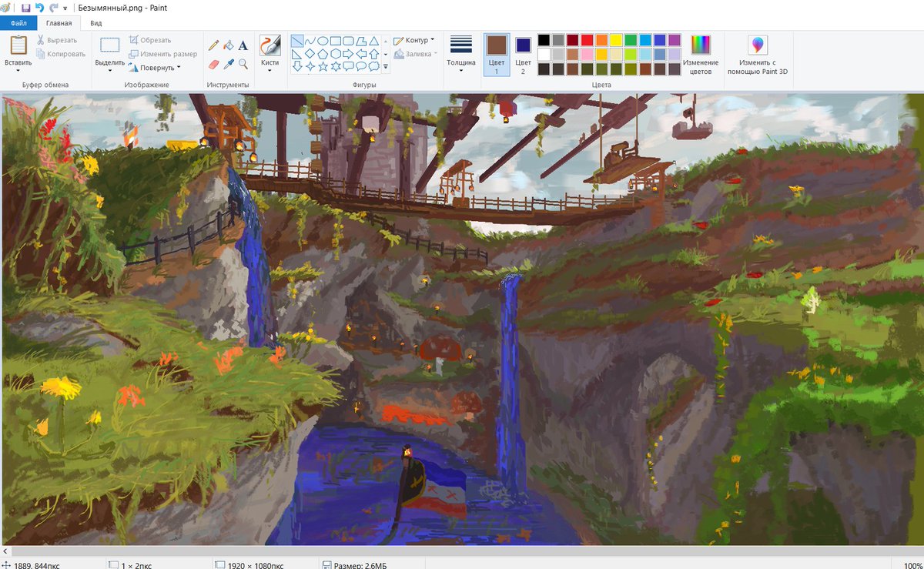The width and height of the screenshot is (924, 569).
Task: Select the Polygon shape
Action: pyautogui.click(x=361, y=41)
